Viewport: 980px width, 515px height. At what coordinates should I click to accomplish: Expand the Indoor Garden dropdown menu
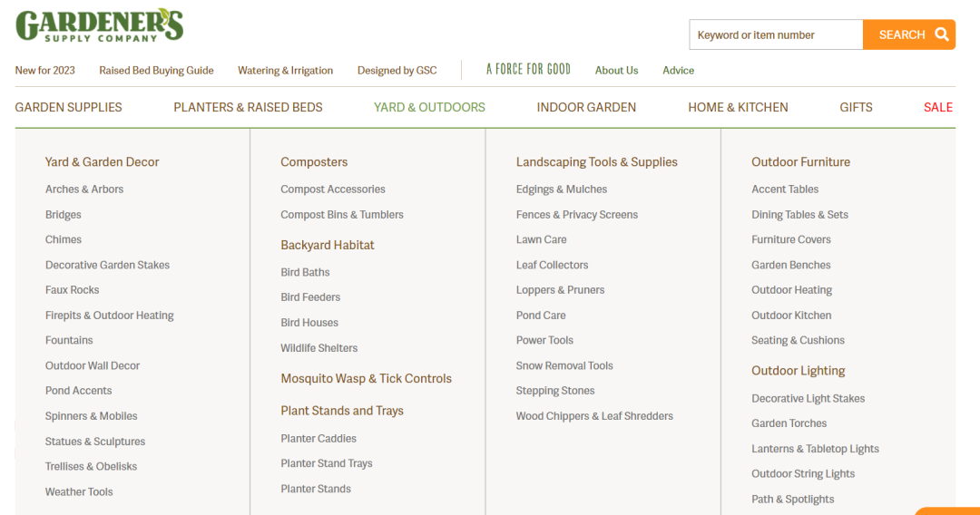pos(586,107)
